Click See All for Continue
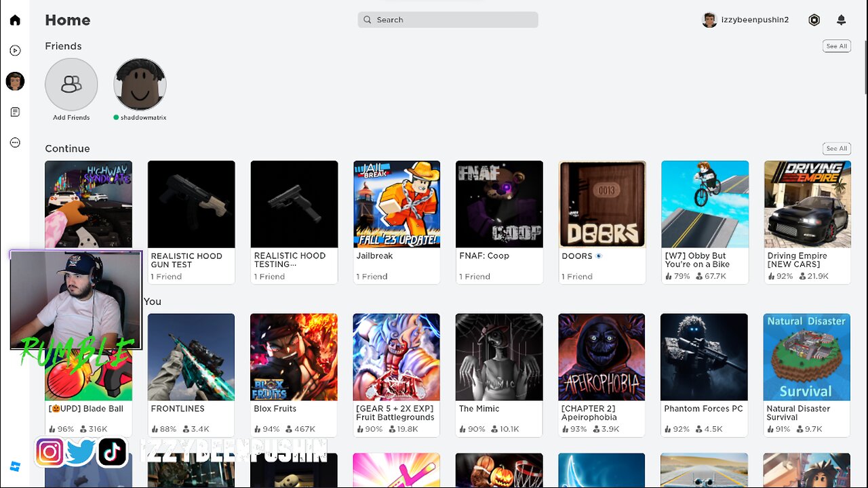Image resolution: width=868 pixels, height=488 pixels. 836,148
